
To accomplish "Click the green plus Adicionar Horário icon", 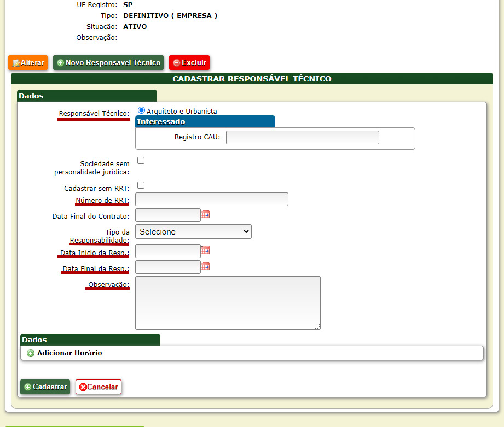I will [x=31, y=353].
